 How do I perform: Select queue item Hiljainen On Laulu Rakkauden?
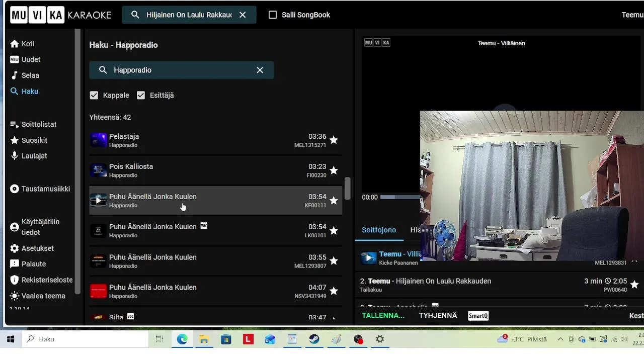pos(499,285)
